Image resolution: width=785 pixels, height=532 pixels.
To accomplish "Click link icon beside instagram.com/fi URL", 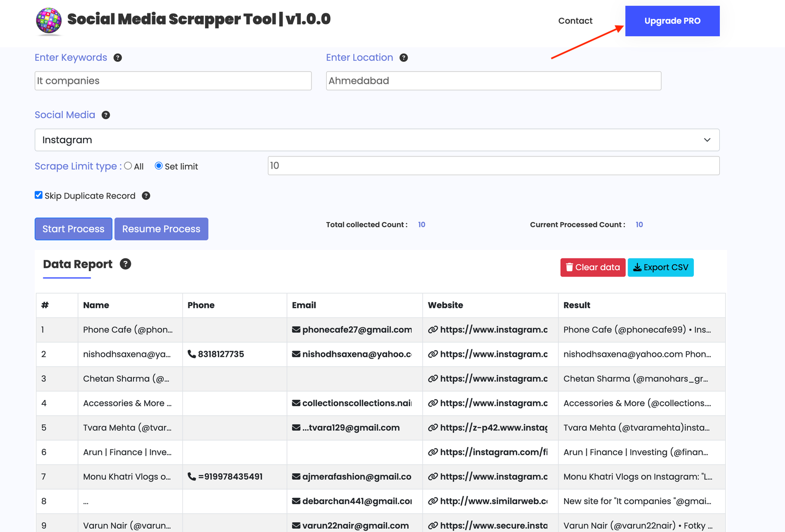I will coord(433,452).
